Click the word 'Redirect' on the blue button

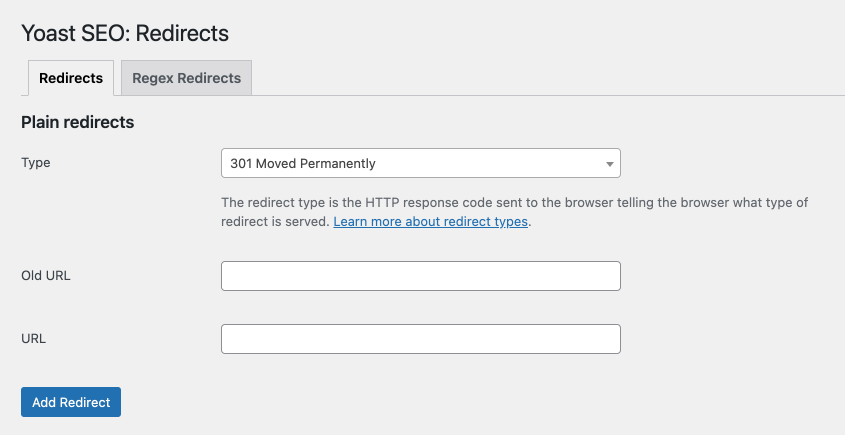(85, 402)
